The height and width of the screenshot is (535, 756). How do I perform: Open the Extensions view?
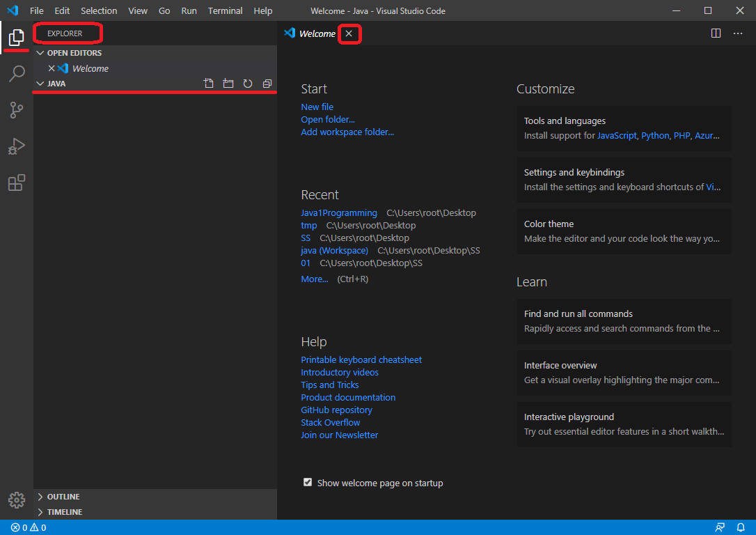tap(17, 183)
